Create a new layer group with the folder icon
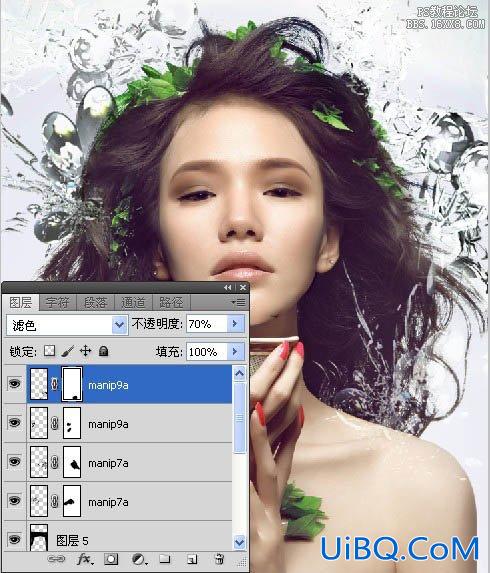The width and height of the screenshot is (490, 573). [165, 558]
